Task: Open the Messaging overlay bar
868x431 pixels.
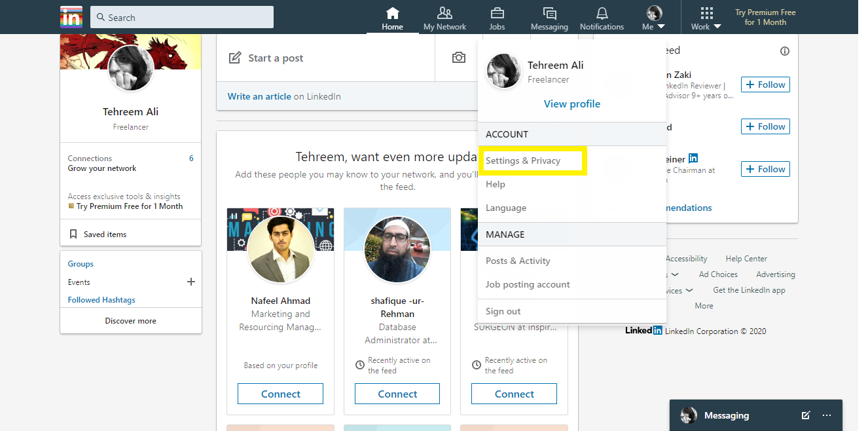Action: tap(756, 415)
